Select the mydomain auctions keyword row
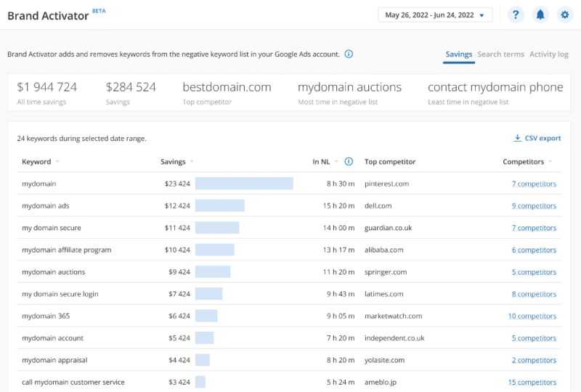The width and height of the screenshot is (581, 392). pos(54,272)
